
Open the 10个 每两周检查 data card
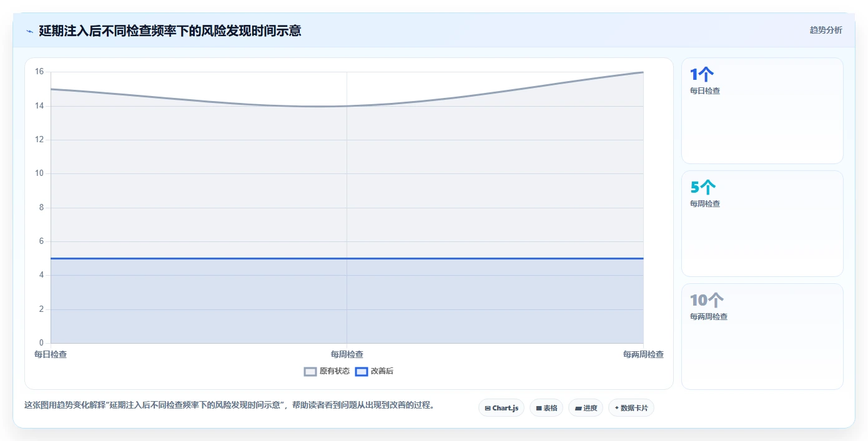(762, 337)
